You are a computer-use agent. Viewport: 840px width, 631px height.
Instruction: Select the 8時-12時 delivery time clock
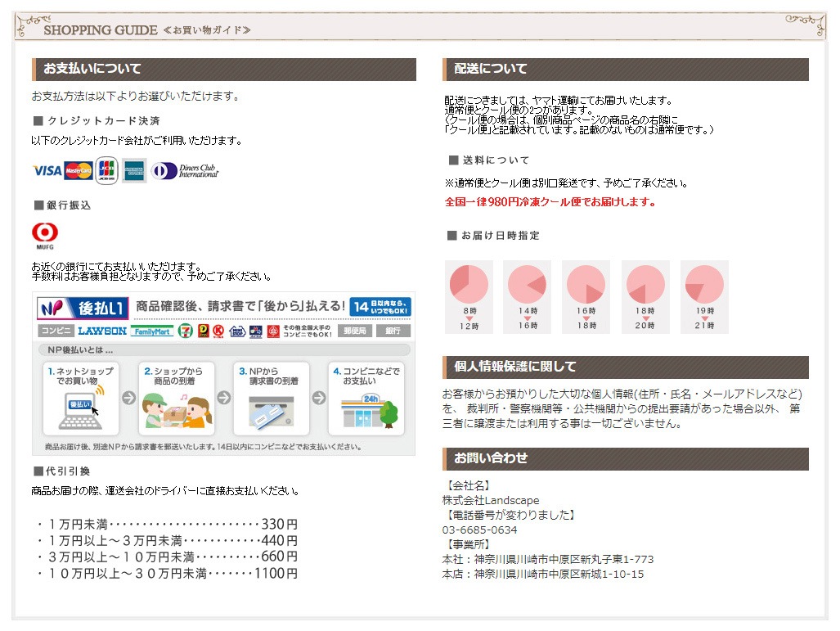(x=469, y=296)
